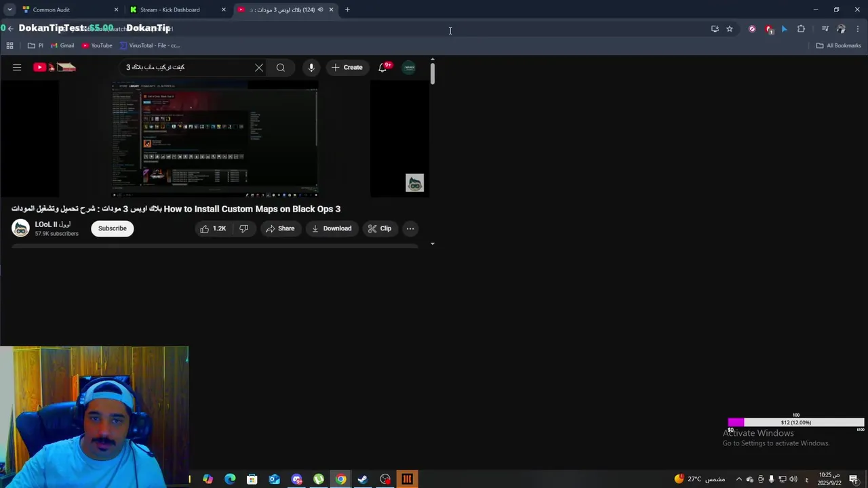Open the blue play-arrow extension
The image size is (868, 488).
pyautogui.click(x=785, y=28)
